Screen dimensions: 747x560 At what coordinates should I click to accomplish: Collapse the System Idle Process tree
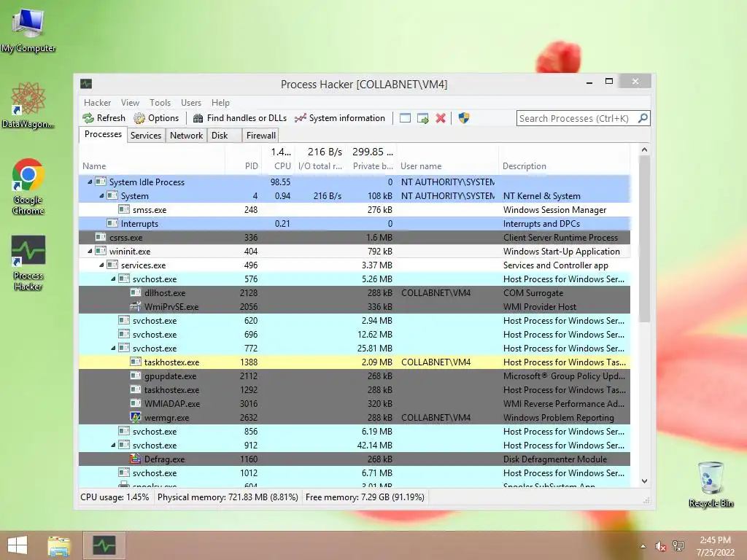(x=90, y=182)
